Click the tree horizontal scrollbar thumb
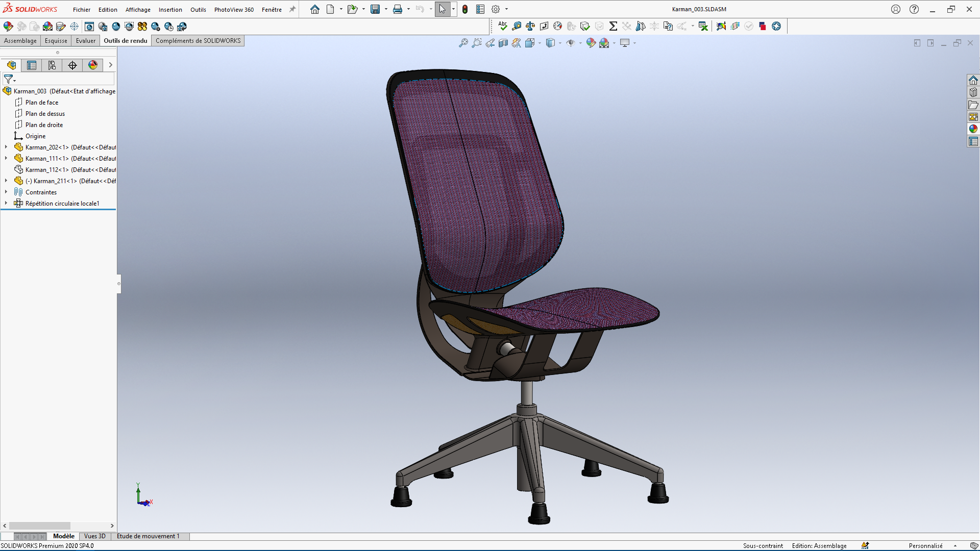Image resolution: width=980 pixels, height=551 pixels. point(39,525)
